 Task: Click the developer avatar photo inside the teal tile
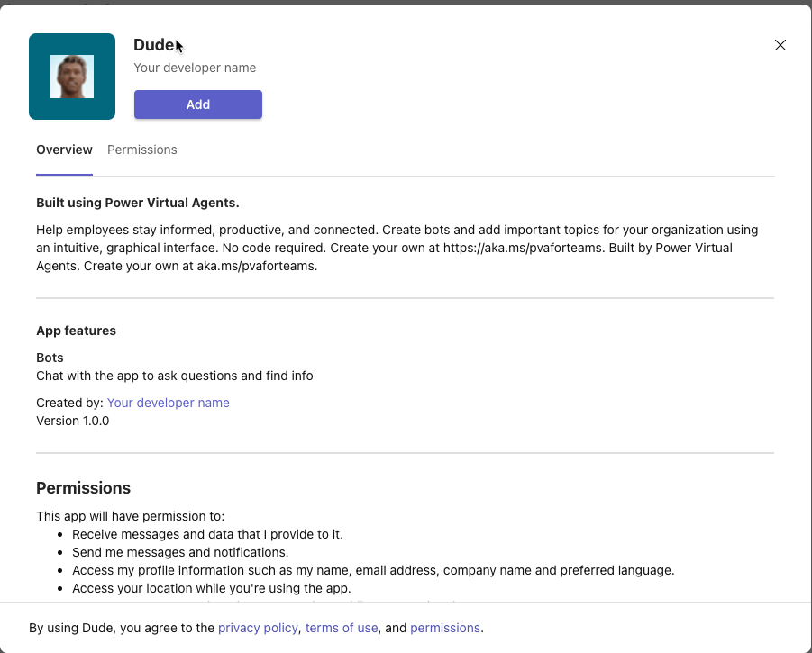[x=72, y=76]
